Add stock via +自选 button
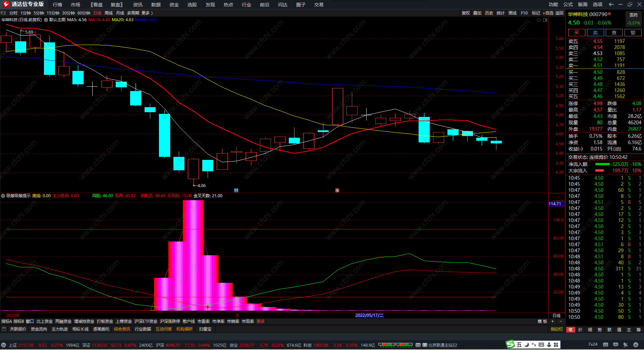Viewport: 644px width, 350px height. tap(548, 13)
